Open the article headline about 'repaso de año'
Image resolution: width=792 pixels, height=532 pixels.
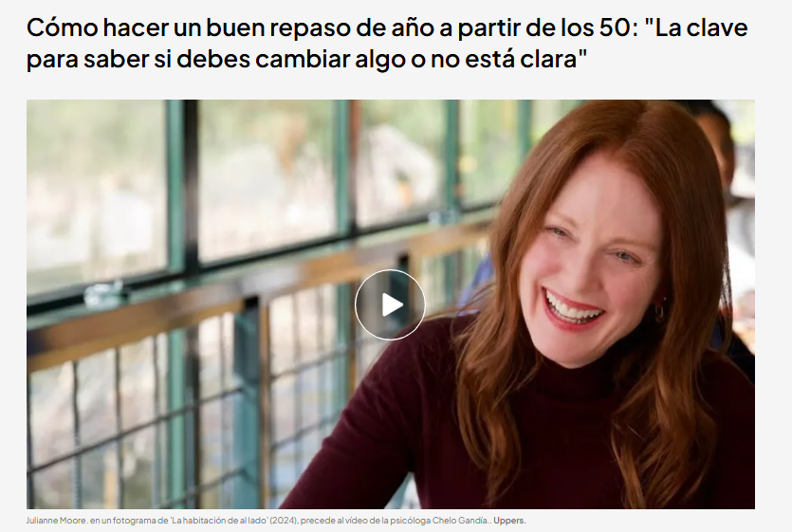pos(387,43)
